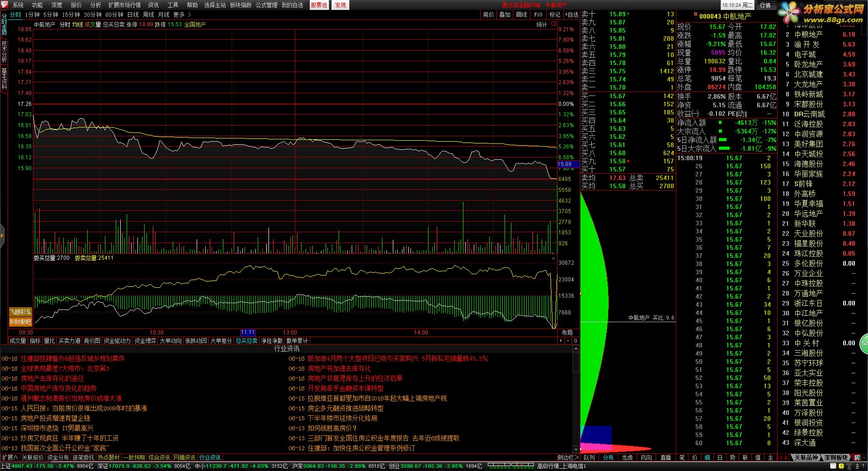Open the 布局 layout button under chart
Viewport: 868px width, 471px height.
click(567, 333)
